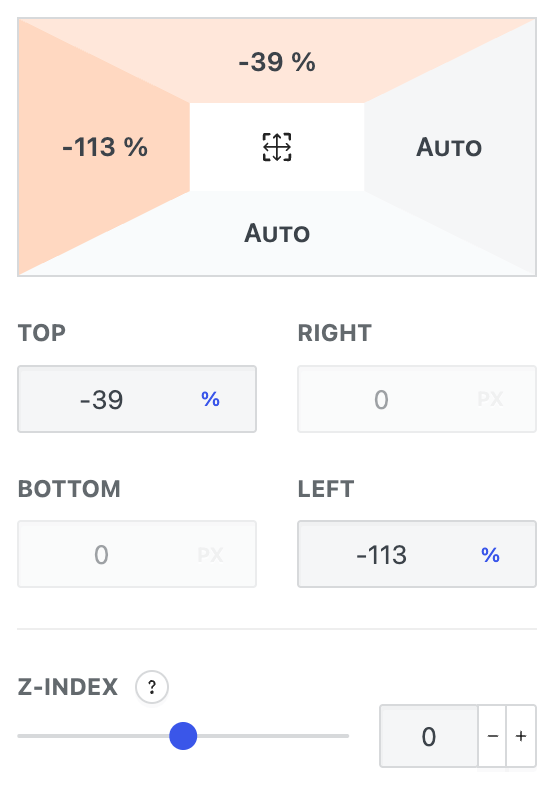Open the Bottom field PX unit dropdown
The image size is (554, 790).
(x=211, y=554)
